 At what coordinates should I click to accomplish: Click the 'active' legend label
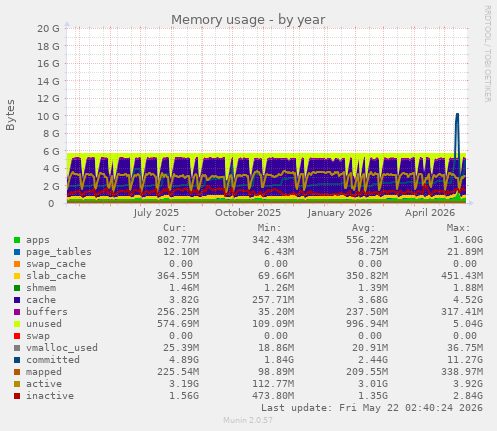(x=44, y=384)
